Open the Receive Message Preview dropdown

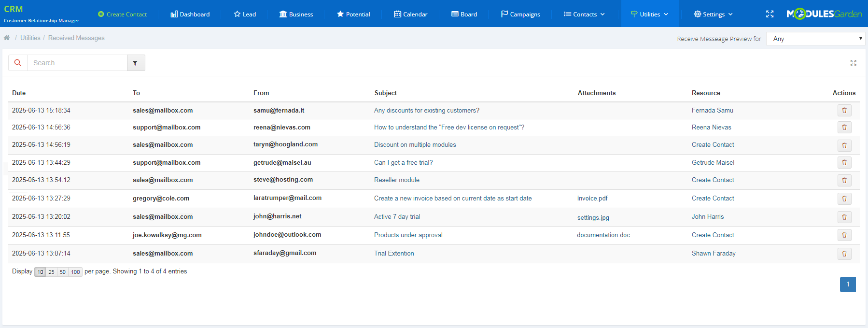tap(816, 39)
